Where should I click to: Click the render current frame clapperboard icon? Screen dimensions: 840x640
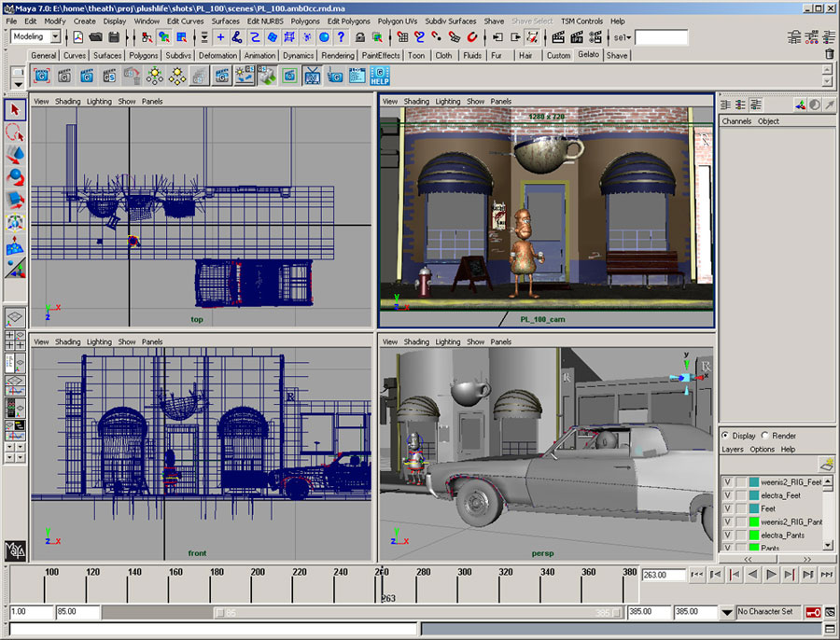click(558, 37)
